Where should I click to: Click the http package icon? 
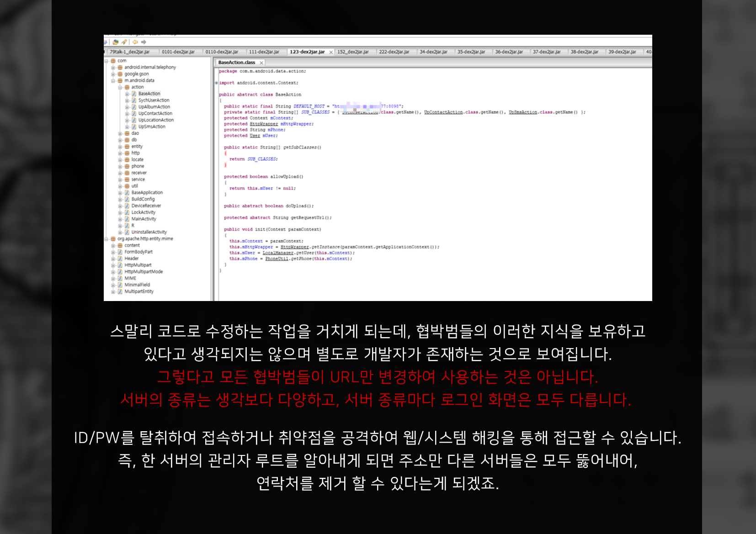coord(127,153)
